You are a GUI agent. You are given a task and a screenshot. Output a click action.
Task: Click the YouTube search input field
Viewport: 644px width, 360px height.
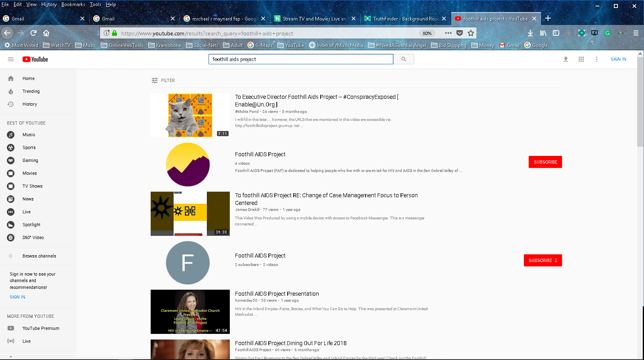(301, 59)
